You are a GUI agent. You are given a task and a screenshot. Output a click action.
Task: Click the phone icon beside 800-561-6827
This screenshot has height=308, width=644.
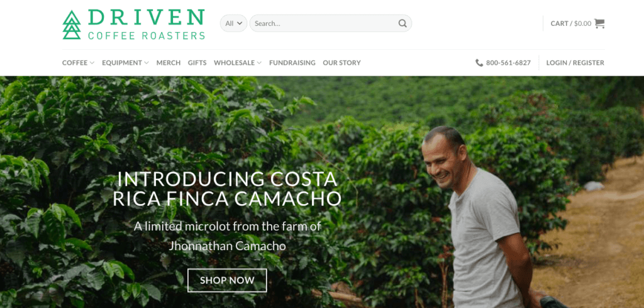coord(479,63)
